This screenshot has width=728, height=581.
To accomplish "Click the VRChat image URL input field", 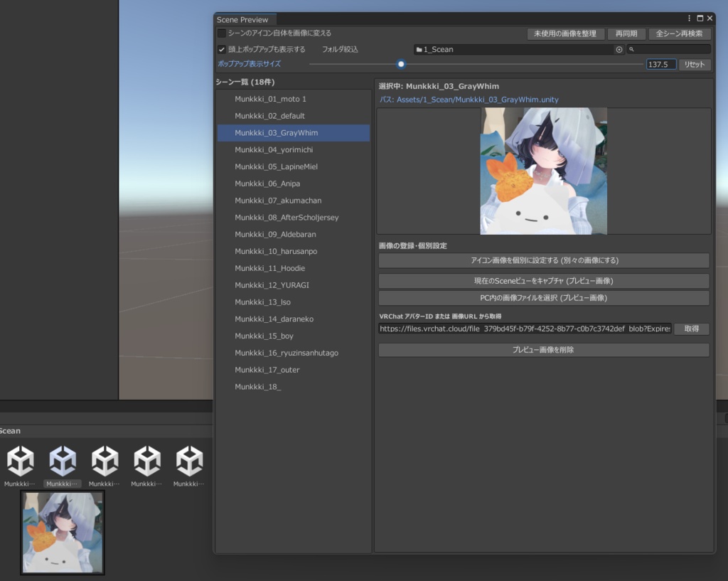I will tap(525, 329).
